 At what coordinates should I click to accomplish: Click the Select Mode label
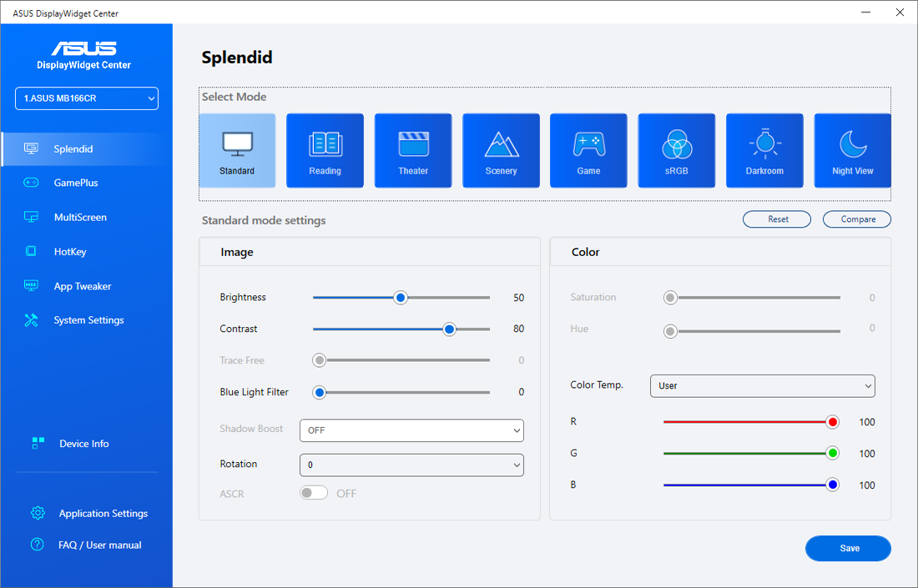click(x=235, y=97)
